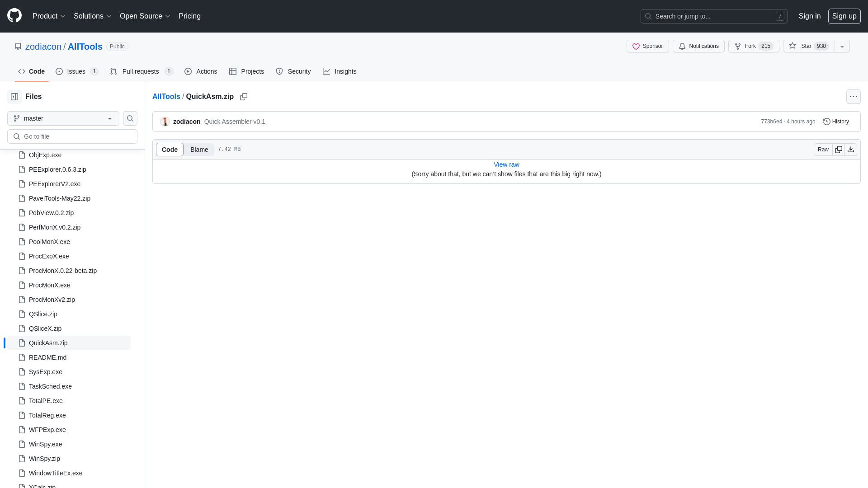Focus the Search or jump to box
868x488 pixels.
(x=714, y=16)
